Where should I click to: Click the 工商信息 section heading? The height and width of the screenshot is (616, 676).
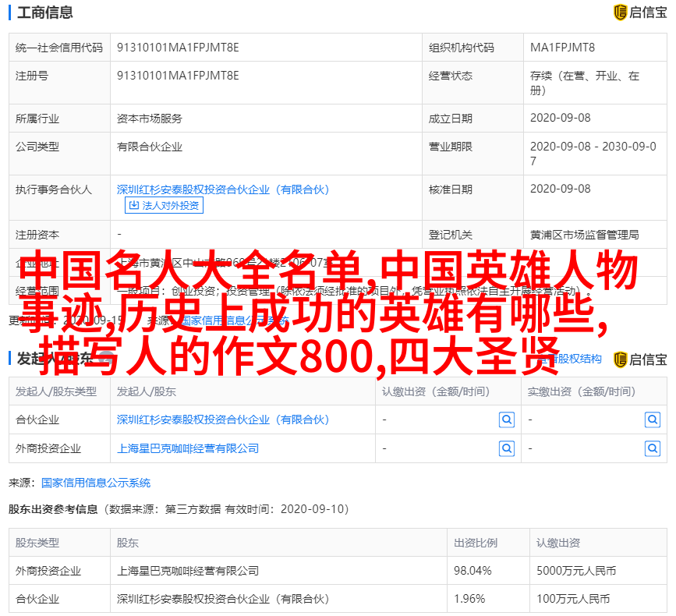[x=45, y=12]
